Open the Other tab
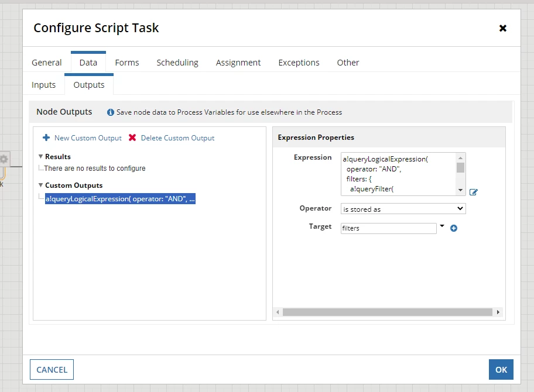Screen dimensions: 534x392 click(x=348, y=63)
